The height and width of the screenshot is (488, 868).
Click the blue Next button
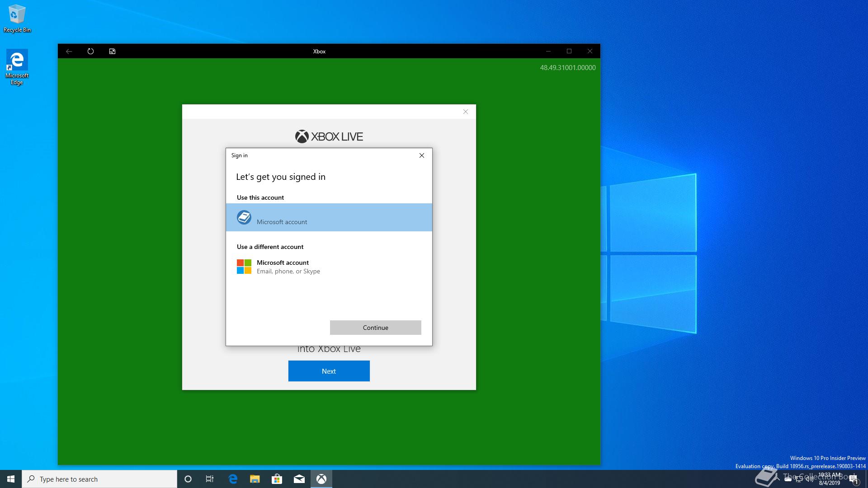coord(329,371)
